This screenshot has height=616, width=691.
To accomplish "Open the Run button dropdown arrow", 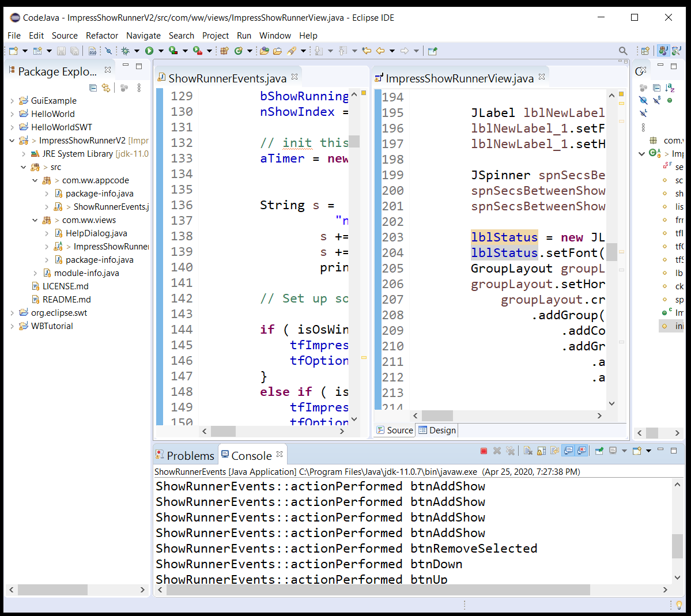I will tap(161, 51).
